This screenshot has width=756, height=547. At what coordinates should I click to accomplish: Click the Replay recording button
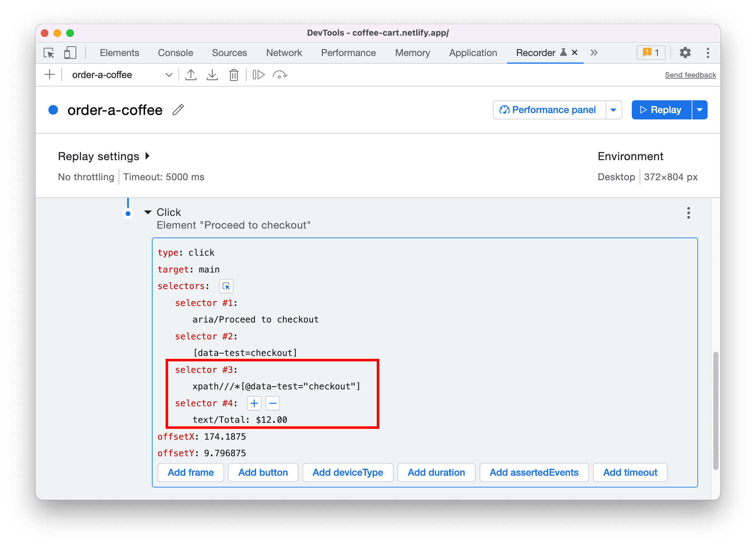pos(662,110)
